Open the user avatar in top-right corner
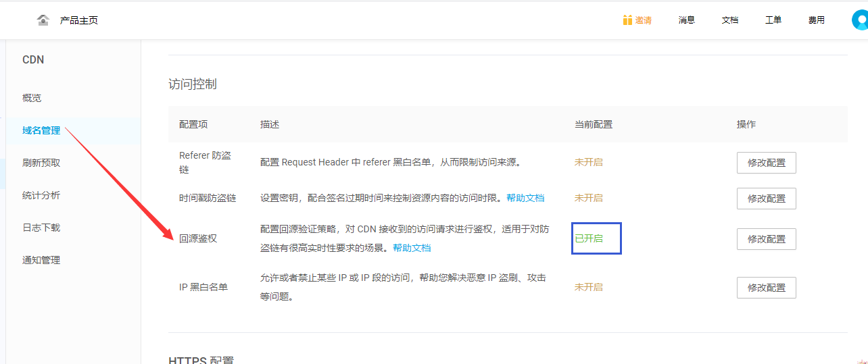This screenshot has height=364, width=868. (860, 20)
